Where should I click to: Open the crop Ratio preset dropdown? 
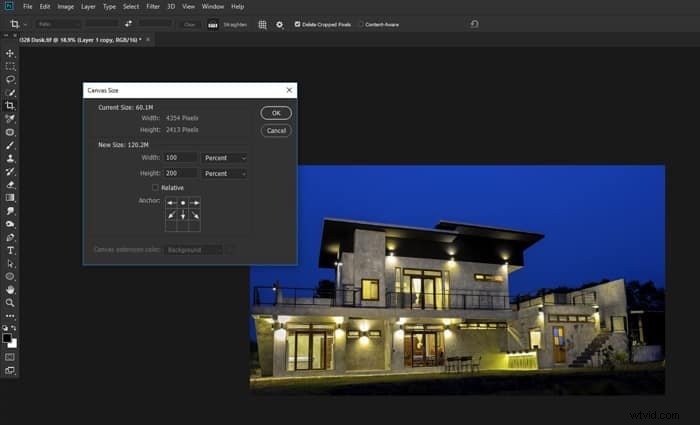(58, 24)
